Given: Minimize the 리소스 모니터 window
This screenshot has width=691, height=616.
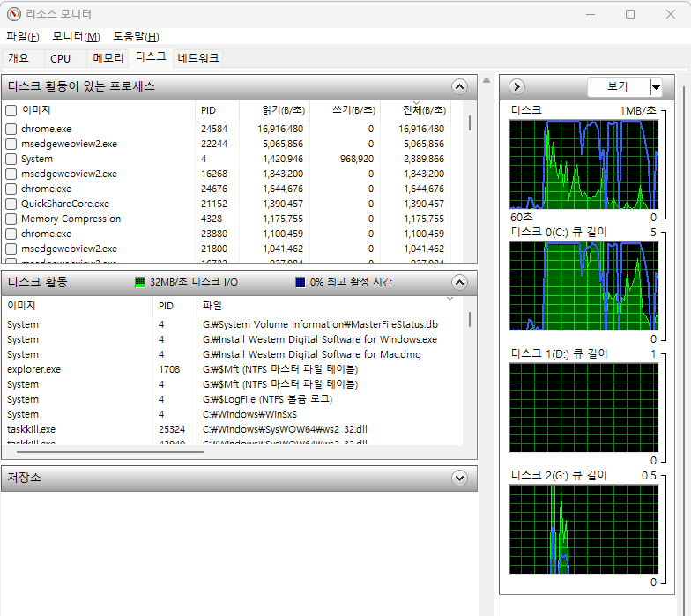Looking at the screenshot, I should click(591, 14).
